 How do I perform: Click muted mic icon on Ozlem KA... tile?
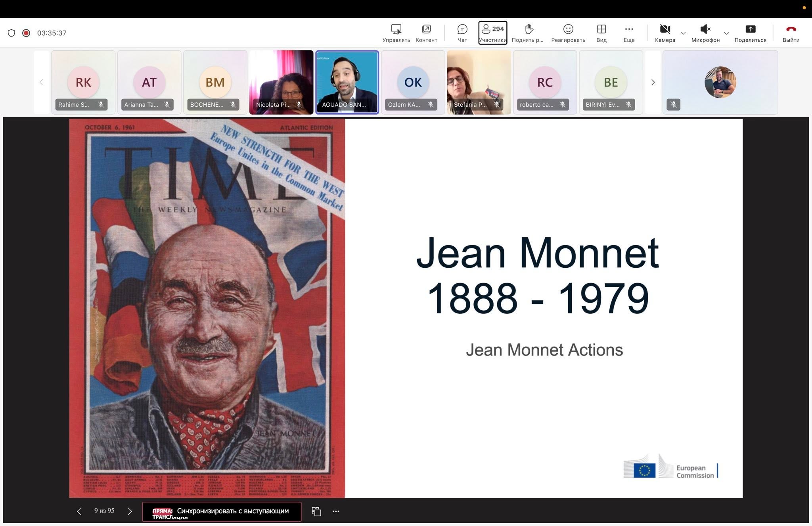click(431, 104)
